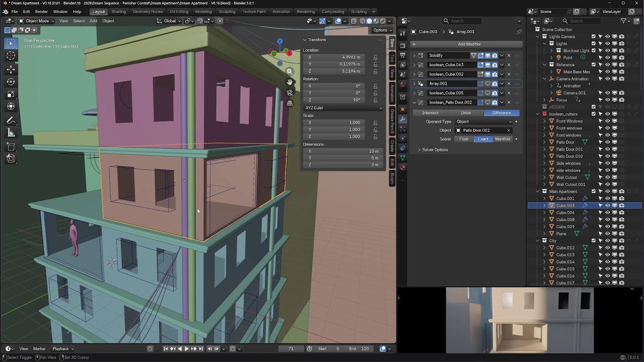Open the Playback dropdown in timeline
The width and height of the screenshot is (644, 362).
click(63, 348)
